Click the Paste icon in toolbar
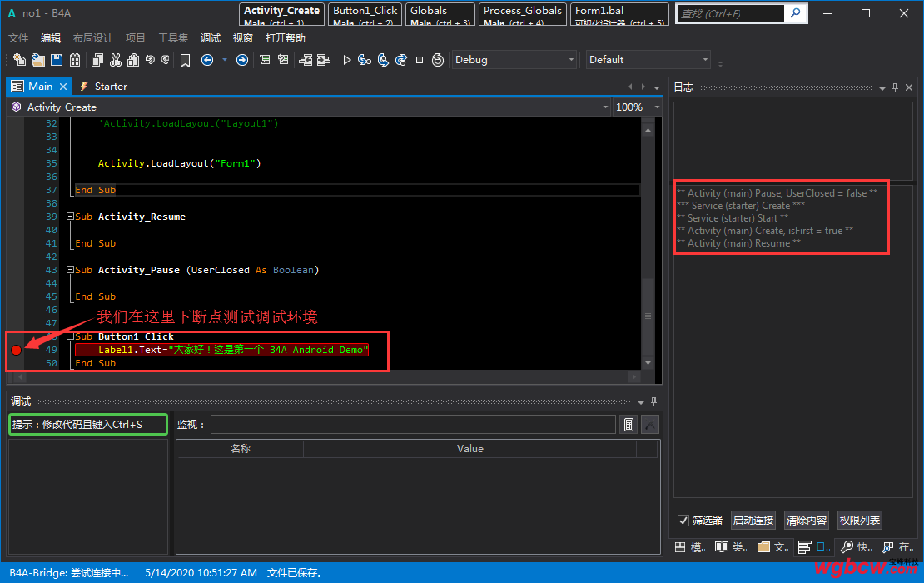The width and height of the screenshot is (924, 583). pos(133,59)
